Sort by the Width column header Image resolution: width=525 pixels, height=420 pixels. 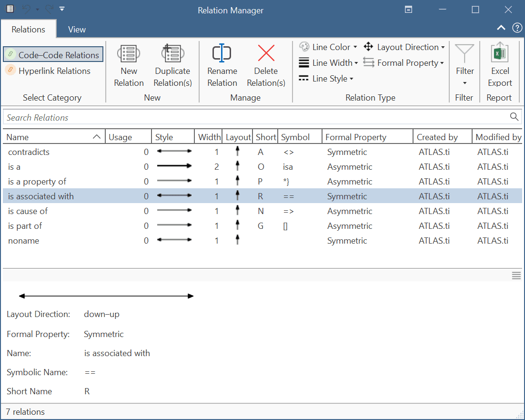tap(208, 137)
